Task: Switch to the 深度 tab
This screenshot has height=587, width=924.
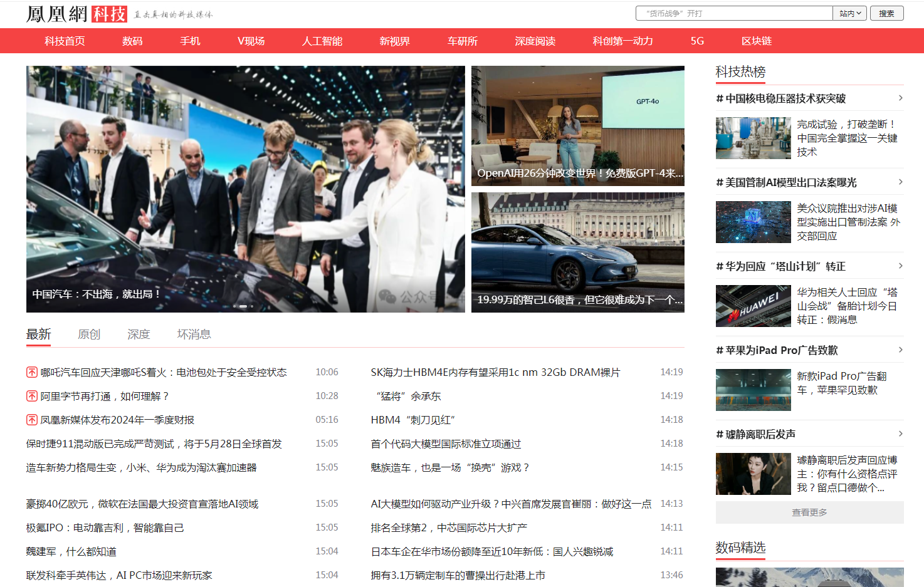Action: coord(139,334)
